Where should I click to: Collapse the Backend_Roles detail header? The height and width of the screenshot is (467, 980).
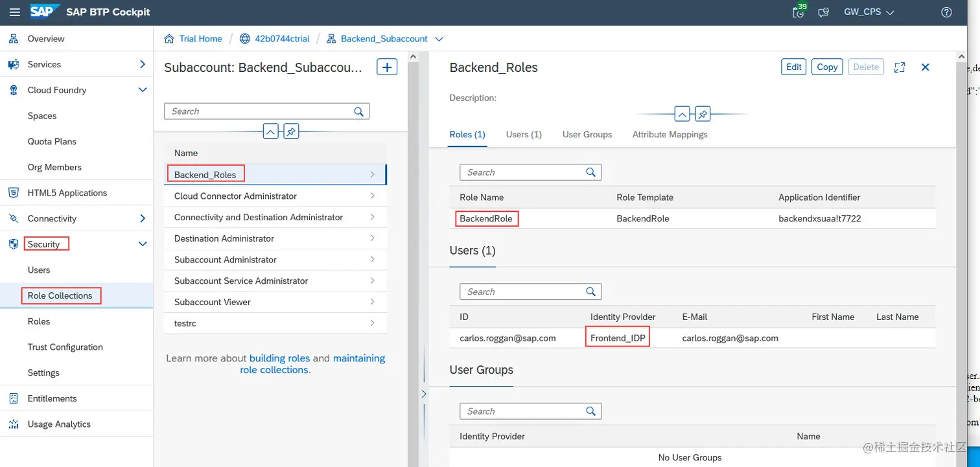coord(682,115)
